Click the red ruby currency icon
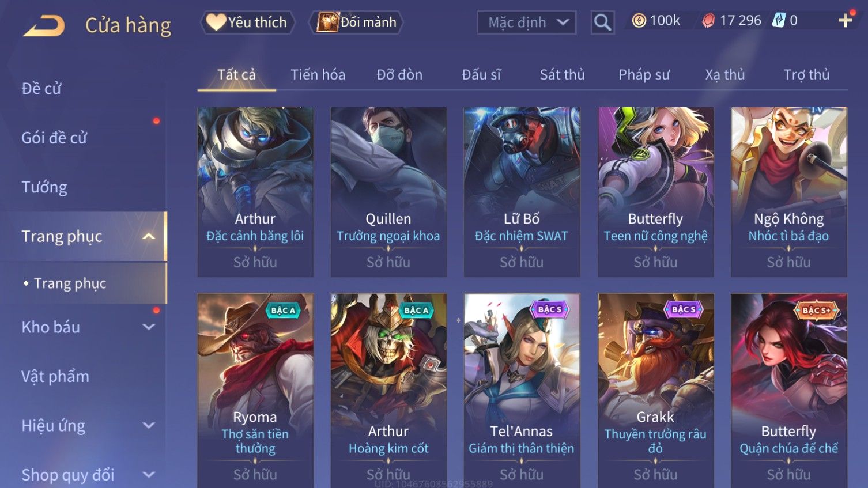The width and height of the screenshot is (868, 488). (x=708, y=21)
